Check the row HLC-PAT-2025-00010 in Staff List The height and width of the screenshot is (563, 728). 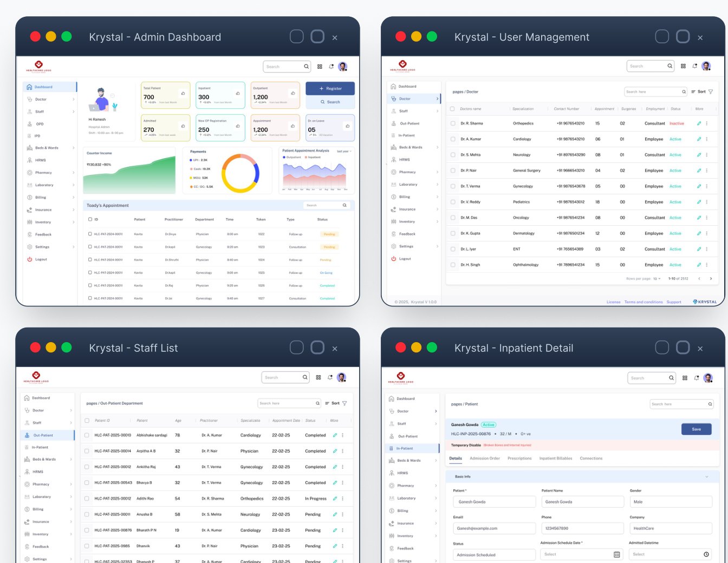pos(87,435)
